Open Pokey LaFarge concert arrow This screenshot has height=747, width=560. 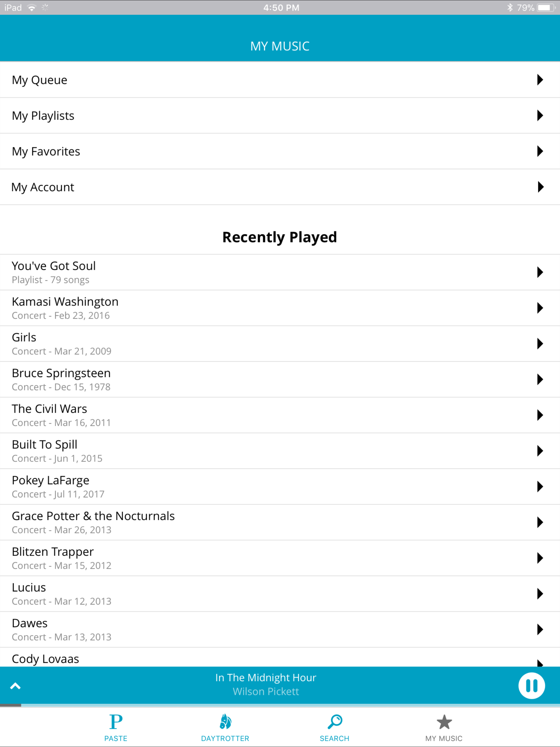tap(540, 487)
